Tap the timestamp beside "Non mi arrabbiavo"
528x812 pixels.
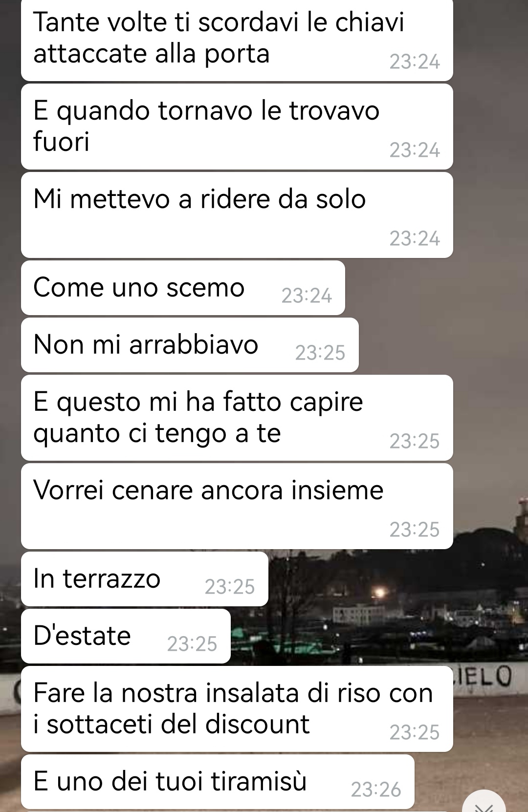[x=320, y=353]
